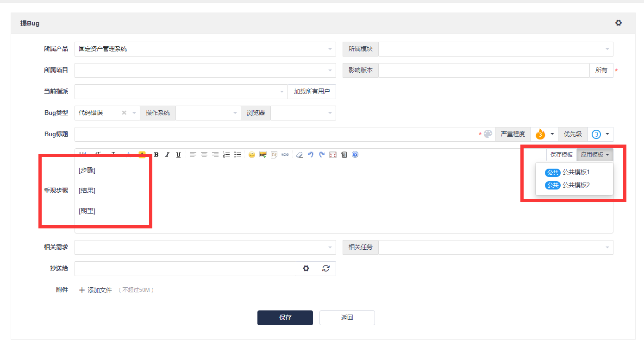Insert an image into the editor
Image resolution: width=644 pixels, height=341 pixels.
click(x=263, y=155)
